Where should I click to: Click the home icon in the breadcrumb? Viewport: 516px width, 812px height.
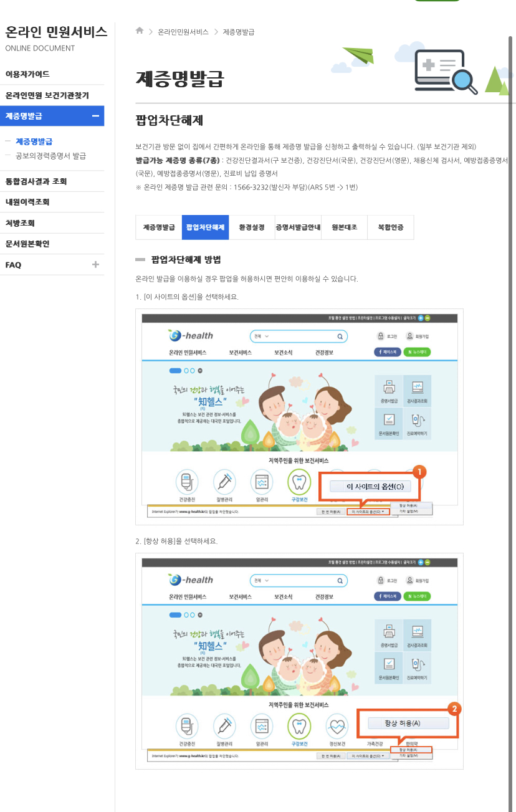pos(140,31)
